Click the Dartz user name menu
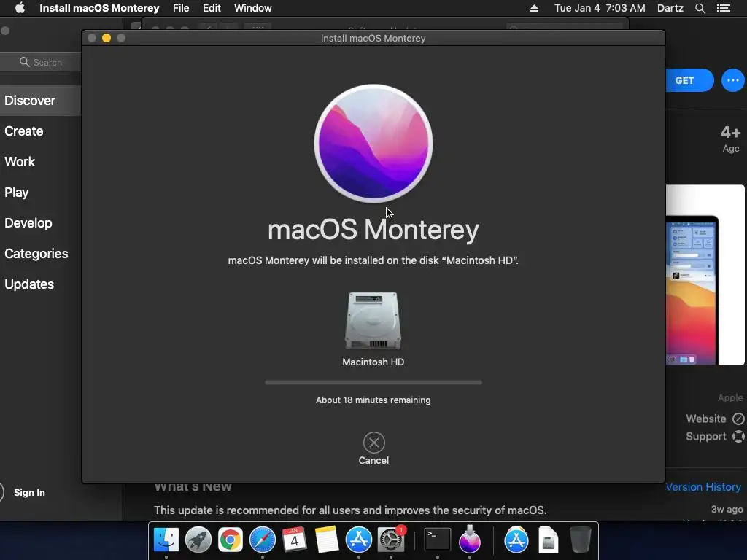Image resolution: width=747 pixels, height=560 pixels. 670,8
